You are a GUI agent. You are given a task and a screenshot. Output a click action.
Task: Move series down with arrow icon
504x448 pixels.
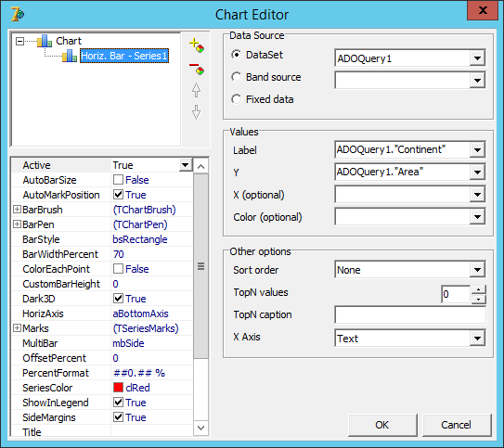point(196,112)
